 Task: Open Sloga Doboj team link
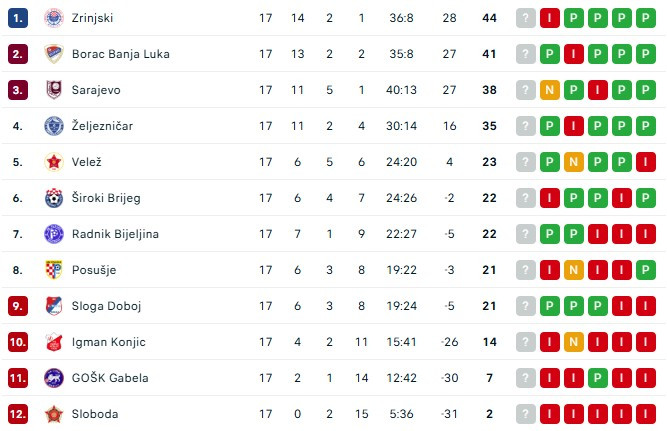(106, 306)
